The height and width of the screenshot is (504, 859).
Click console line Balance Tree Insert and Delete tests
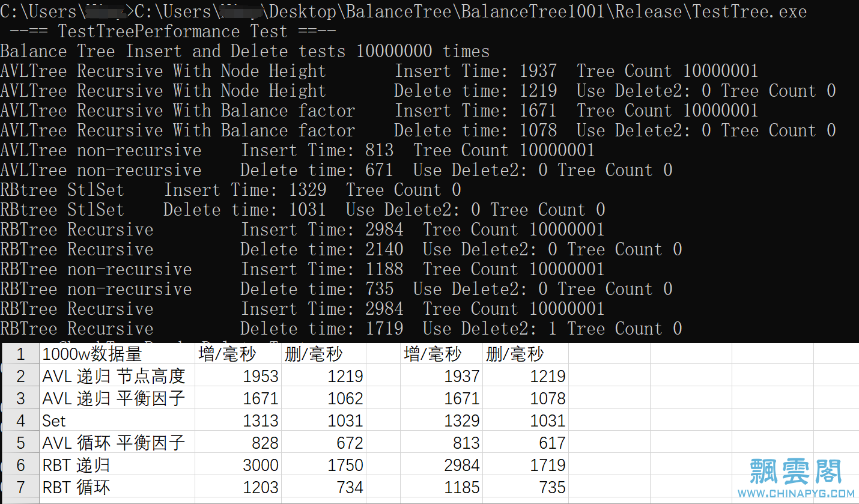pos(245,51)
